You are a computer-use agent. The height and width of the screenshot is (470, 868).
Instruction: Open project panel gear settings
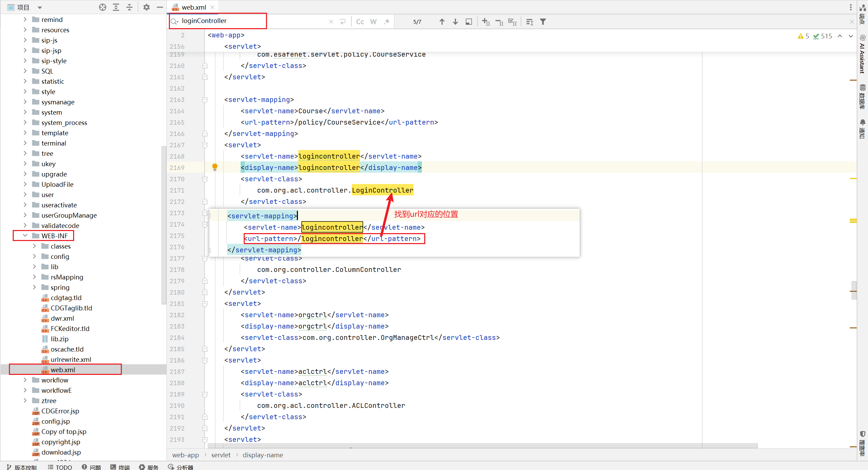pos(147,7)
